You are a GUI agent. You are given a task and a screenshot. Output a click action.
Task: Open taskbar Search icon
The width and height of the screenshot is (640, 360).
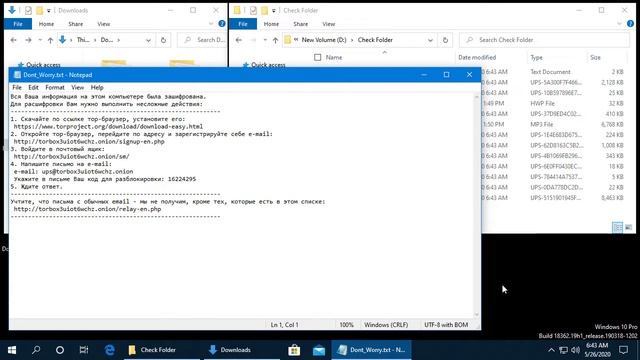(36, 350)
